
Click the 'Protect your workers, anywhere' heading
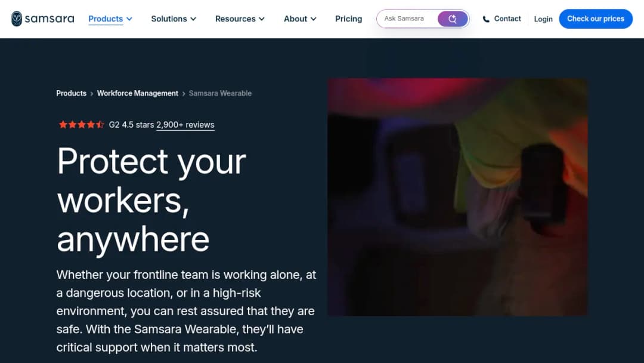pyautogui.click(x=151, y=200)
